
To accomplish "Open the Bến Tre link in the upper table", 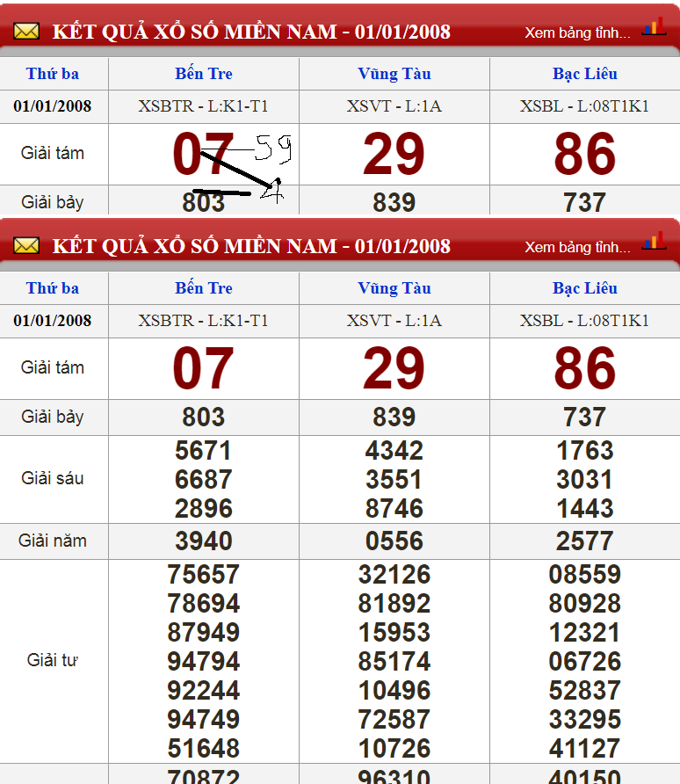I will (203, 74).
